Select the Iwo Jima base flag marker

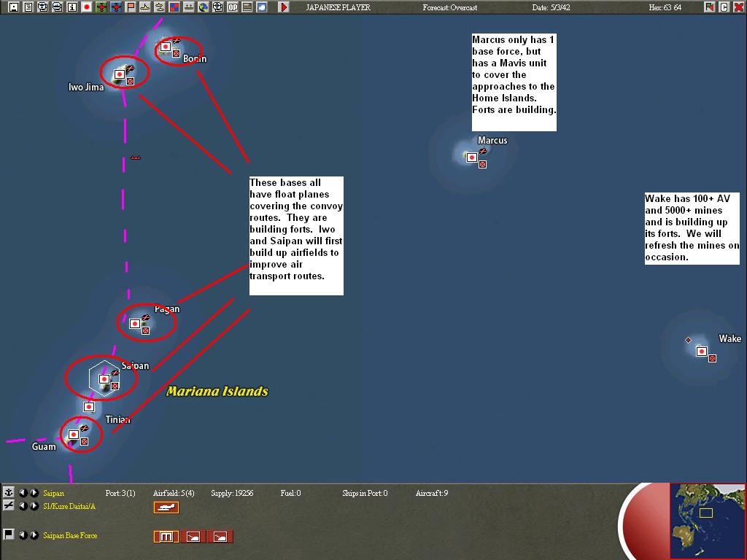[x=120, y=74]
